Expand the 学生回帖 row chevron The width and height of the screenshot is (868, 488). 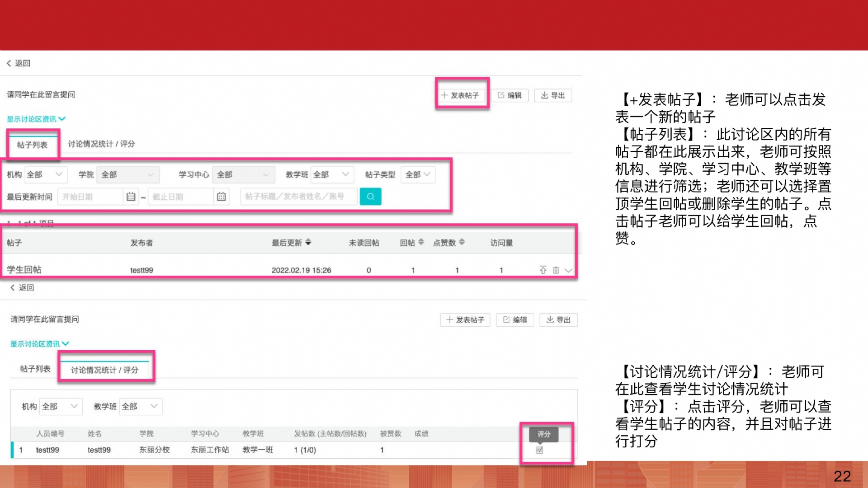(x=569, y=270)
